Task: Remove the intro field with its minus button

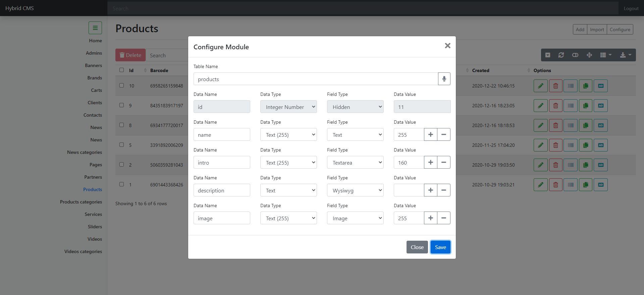Action: tap(443, 163)
